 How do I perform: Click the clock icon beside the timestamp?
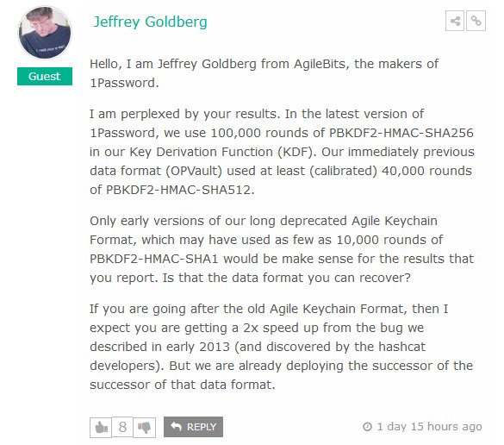367,427
